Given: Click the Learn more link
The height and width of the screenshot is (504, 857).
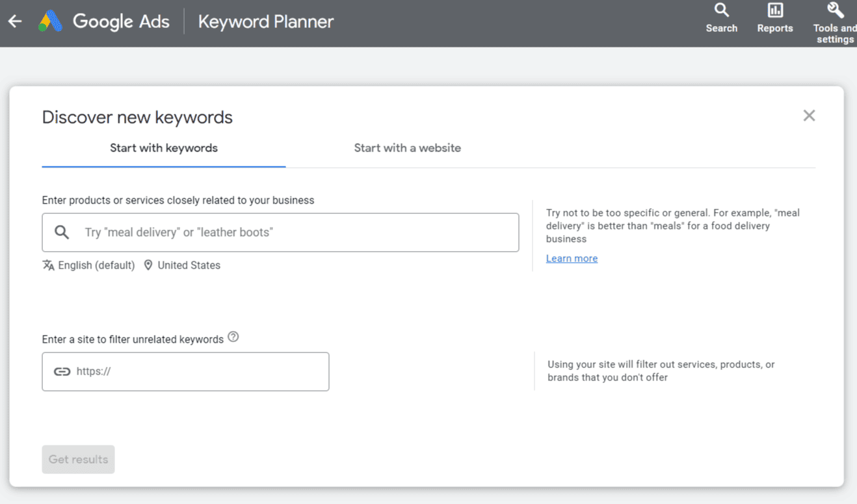Looking at the screenshot, I should click(572, 258).
